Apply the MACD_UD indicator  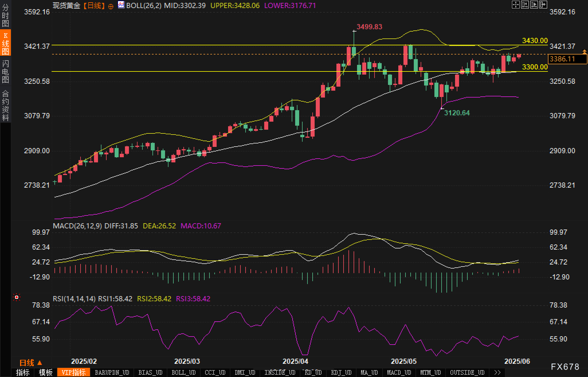[399, 372]
